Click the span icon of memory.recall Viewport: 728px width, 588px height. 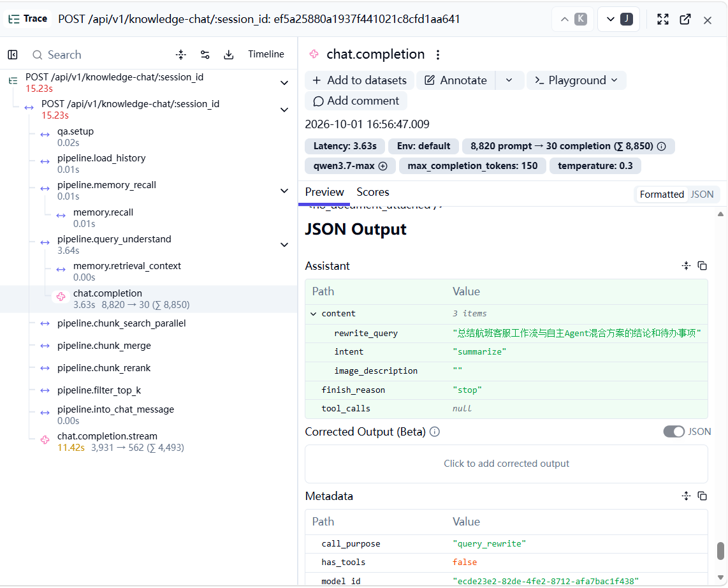click(61, 216)
